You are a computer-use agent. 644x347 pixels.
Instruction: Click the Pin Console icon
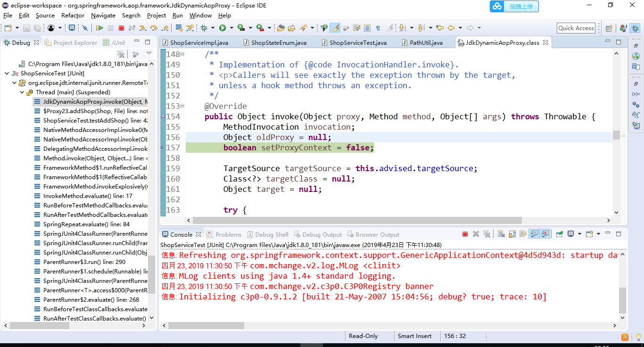pos(560,234)
